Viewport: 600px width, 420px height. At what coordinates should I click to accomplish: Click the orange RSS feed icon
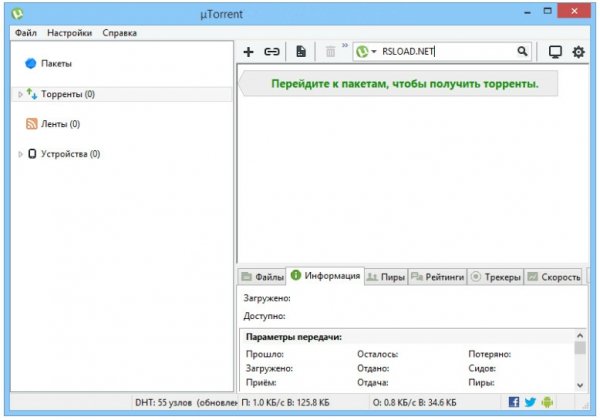click(31, 124)
